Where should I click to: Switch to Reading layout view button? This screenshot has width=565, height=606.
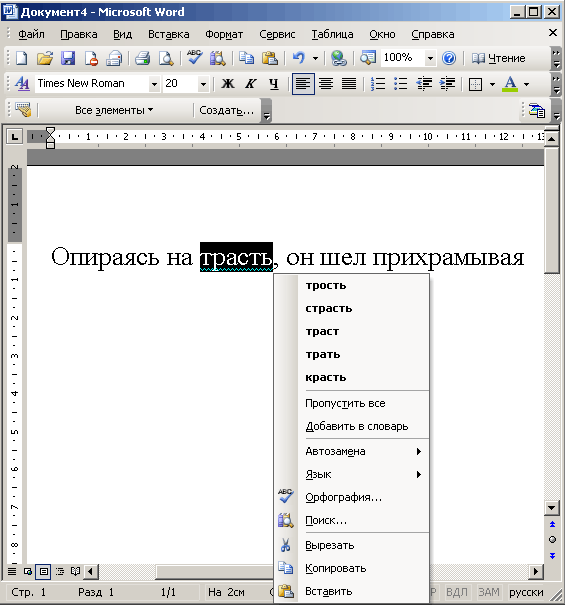(x=75, y=571)
